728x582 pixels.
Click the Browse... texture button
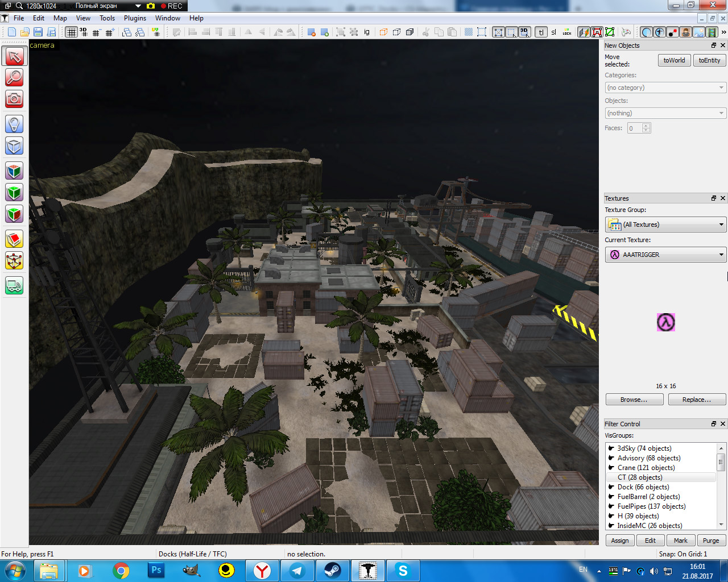click(634, 400)
